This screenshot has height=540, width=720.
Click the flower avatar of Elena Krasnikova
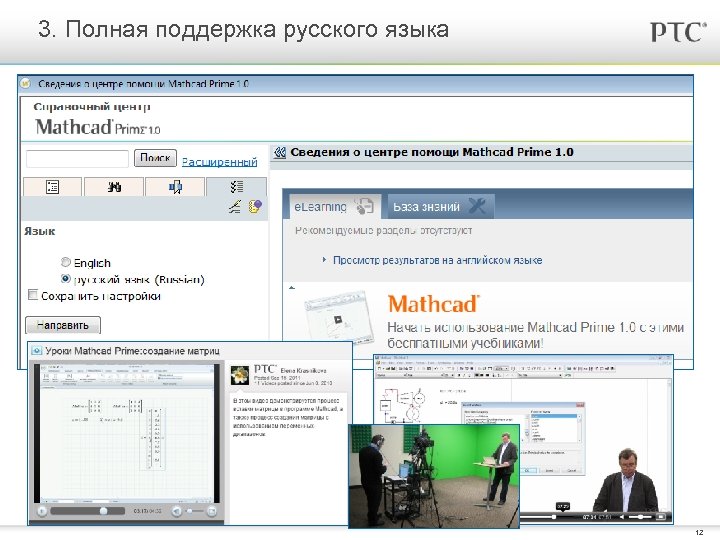[240, 376]
